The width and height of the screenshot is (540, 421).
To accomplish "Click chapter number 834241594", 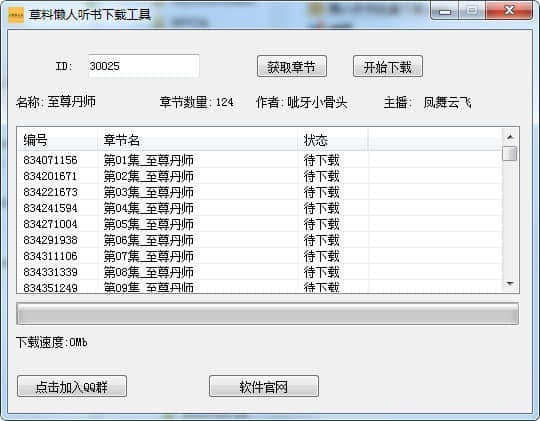I will pos(50,208).
